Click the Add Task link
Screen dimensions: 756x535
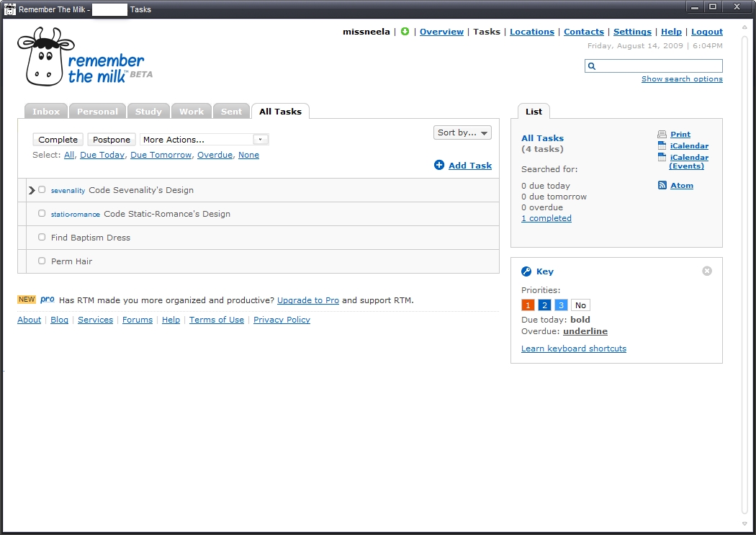tap(470, 166)
